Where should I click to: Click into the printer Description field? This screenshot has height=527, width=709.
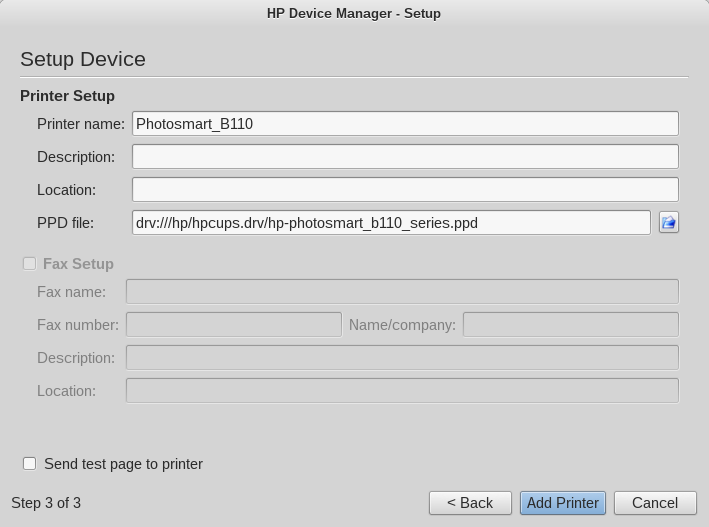coord(405,157)
